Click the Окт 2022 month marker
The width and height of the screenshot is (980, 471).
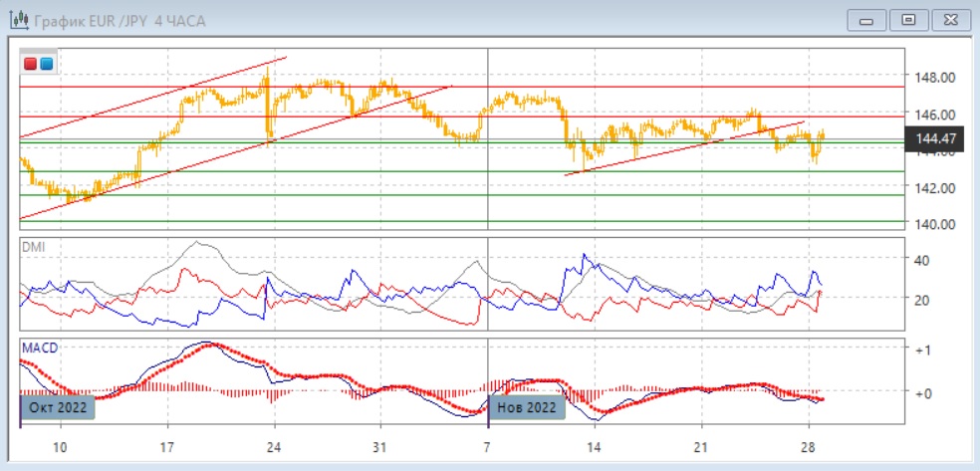pyautogui.click(x=59, y=407)
